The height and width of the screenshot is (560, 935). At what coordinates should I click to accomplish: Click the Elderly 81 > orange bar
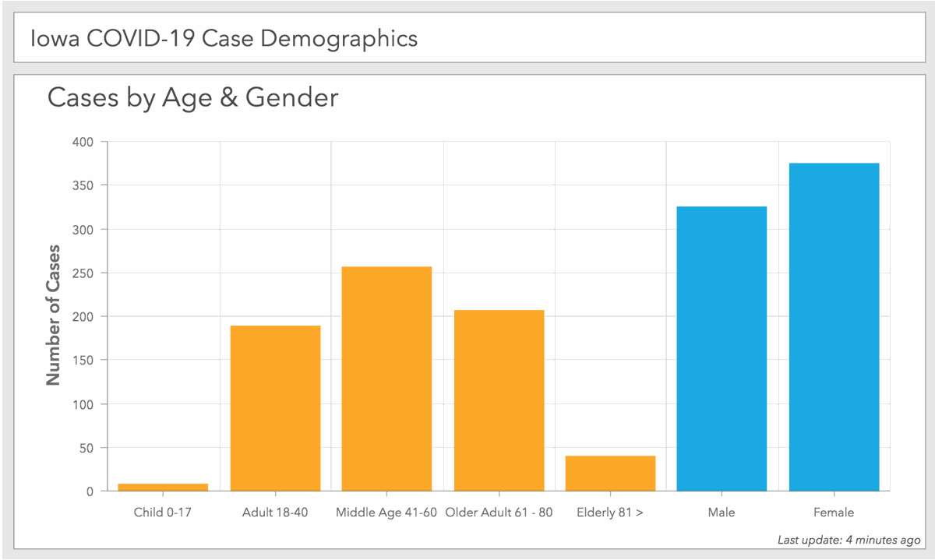[x=610, y=473]
